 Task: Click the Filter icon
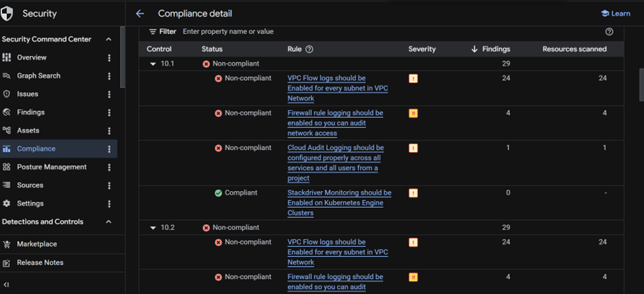coord(152,32)
